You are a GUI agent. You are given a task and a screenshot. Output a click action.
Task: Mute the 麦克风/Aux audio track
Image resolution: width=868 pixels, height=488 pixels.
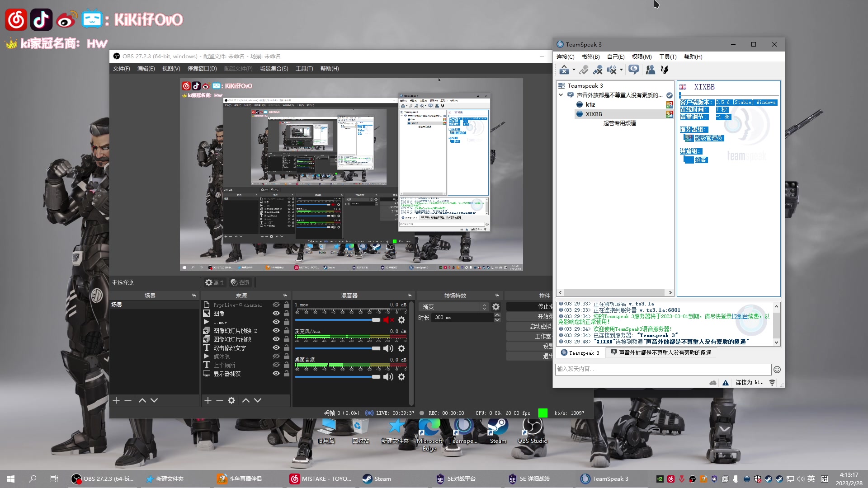click(388, 348)
